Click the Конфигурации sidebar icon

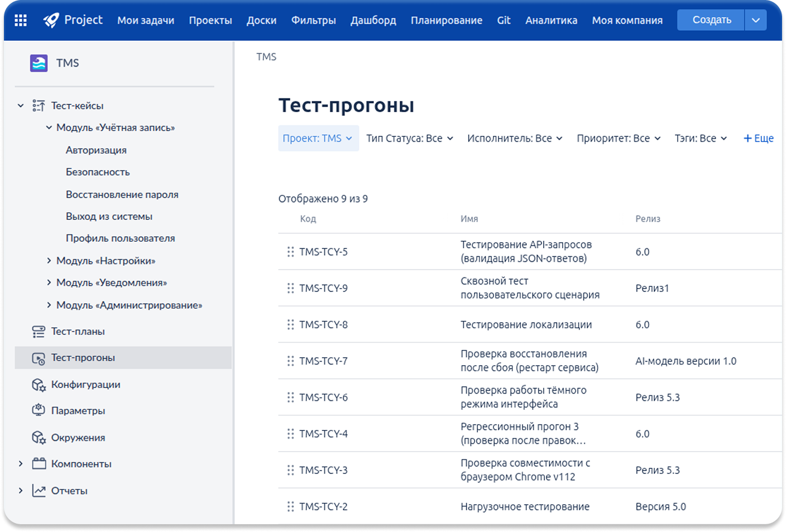click(x=39, y=385)
